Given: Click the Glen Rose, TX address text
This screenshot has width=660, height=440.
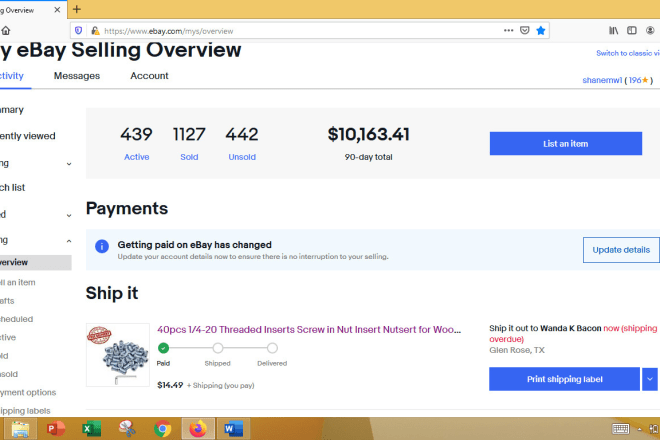Looking at the screenshot, I should [x=517, y=350].
